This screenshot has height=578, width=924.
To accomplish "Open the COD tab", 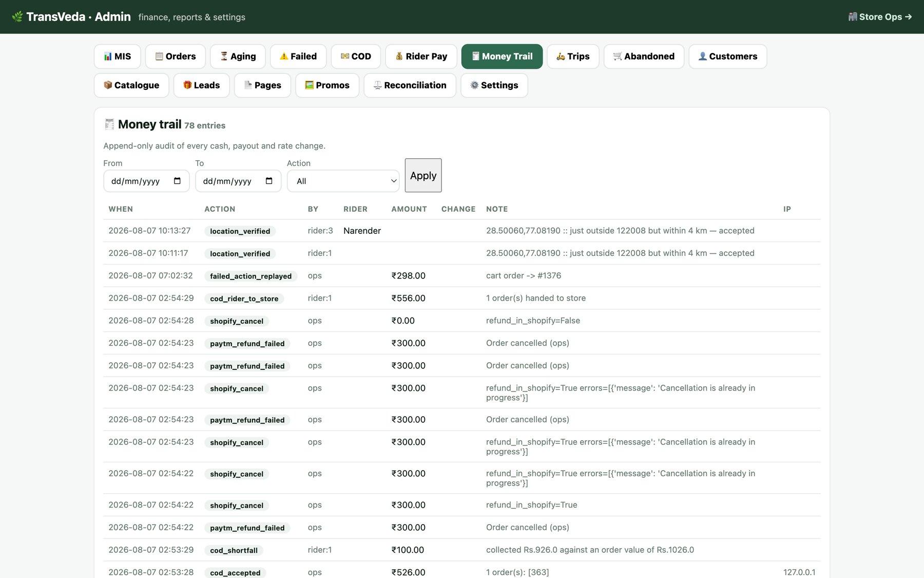I will click(356, 57).
